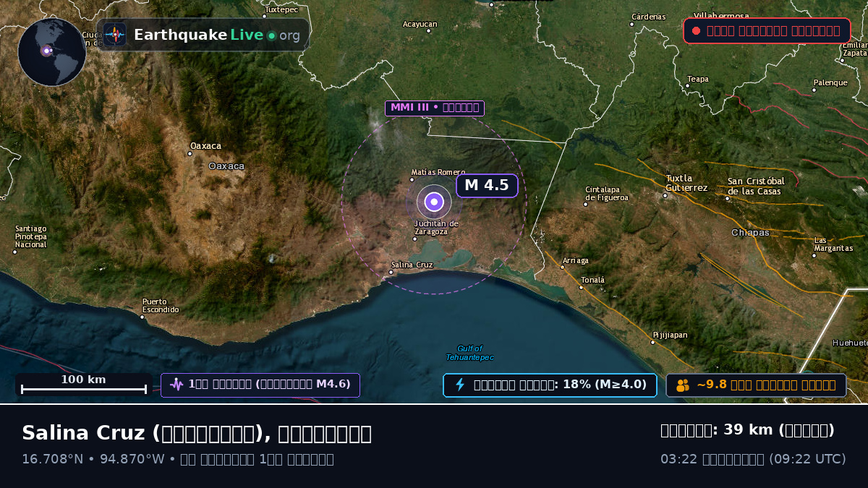Open the globe locator thumbnail
The image size is (868, 488).
(52, 52)
